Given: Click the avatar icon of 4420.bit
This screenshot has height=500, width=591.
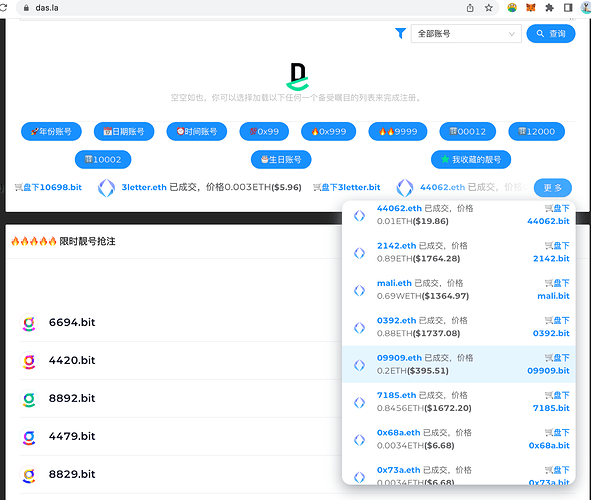Looking at the screenshot, I should (x=29, y=361).
